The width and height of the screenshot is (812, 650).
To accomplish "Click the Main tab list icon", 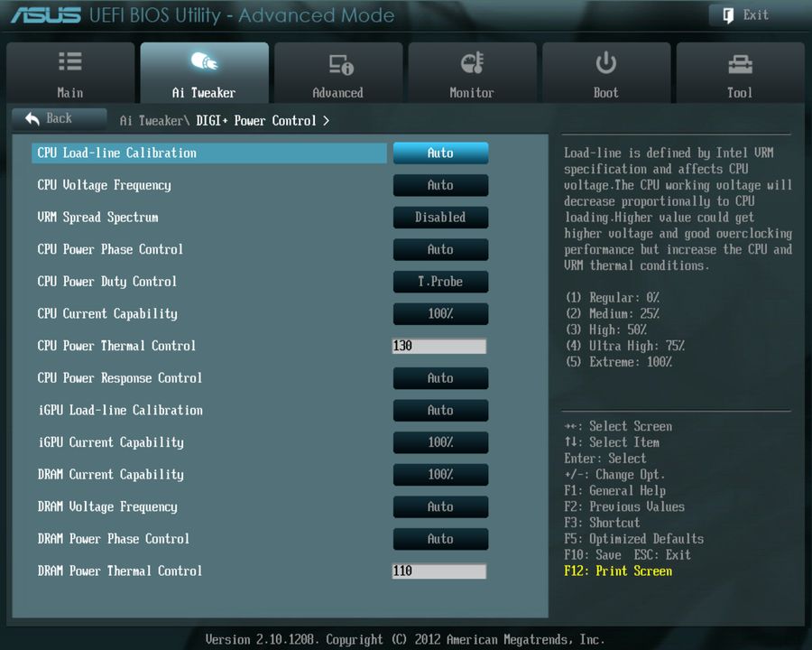I will point(69,61).
